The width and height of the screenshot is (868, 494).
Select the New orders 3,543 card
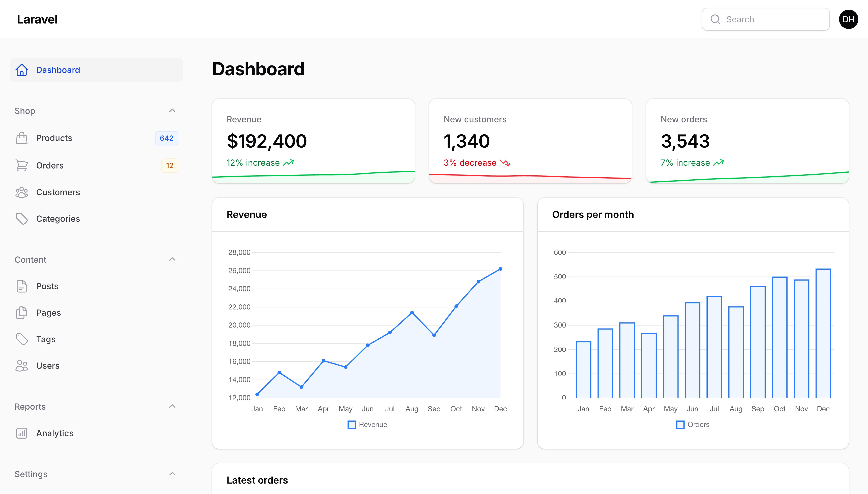point(747,141)
